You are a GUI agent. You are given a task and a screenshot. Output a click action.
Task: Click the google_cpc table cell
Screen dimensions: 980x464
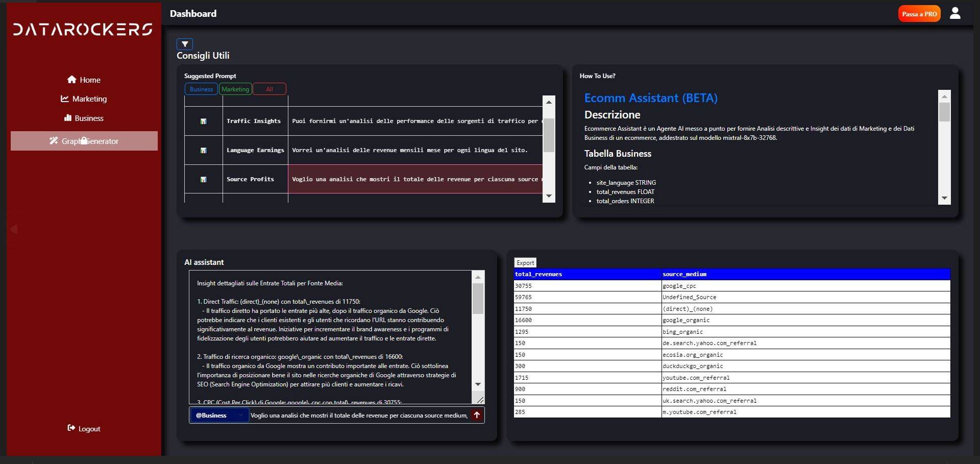(806, 286)
